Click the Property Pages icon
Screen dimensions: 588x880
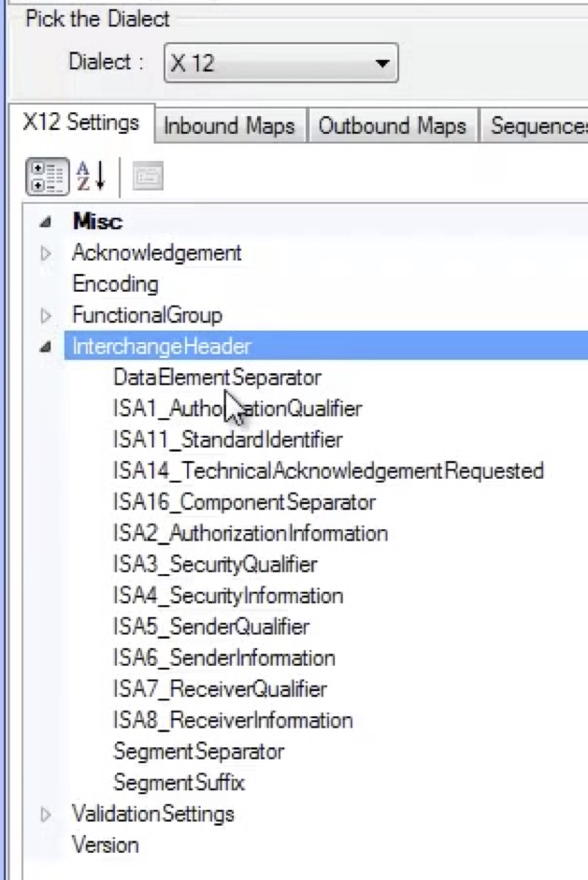pyautogui.click(x=148, y=177)
